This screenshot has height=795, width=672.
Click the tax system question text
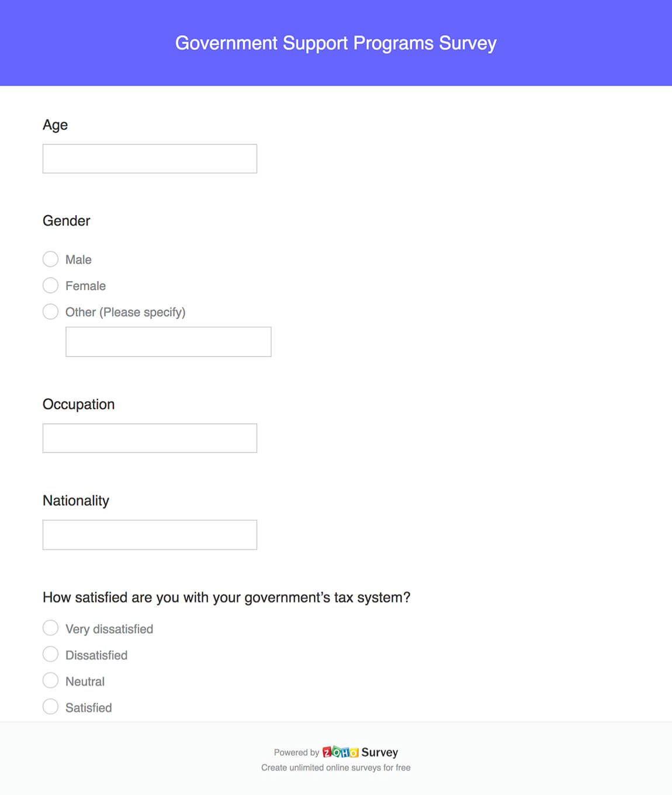coord(227,597)
